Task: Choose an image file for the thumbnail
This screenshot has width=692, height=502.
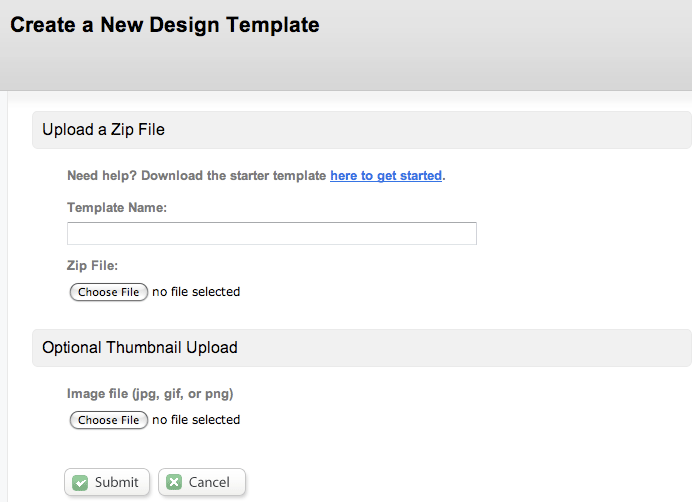Action: point(109,420)
